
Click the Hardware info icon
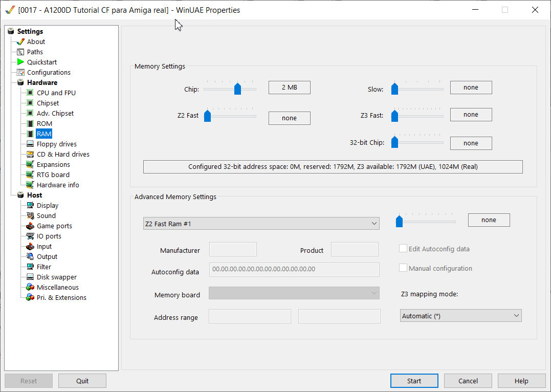[30, 185]
